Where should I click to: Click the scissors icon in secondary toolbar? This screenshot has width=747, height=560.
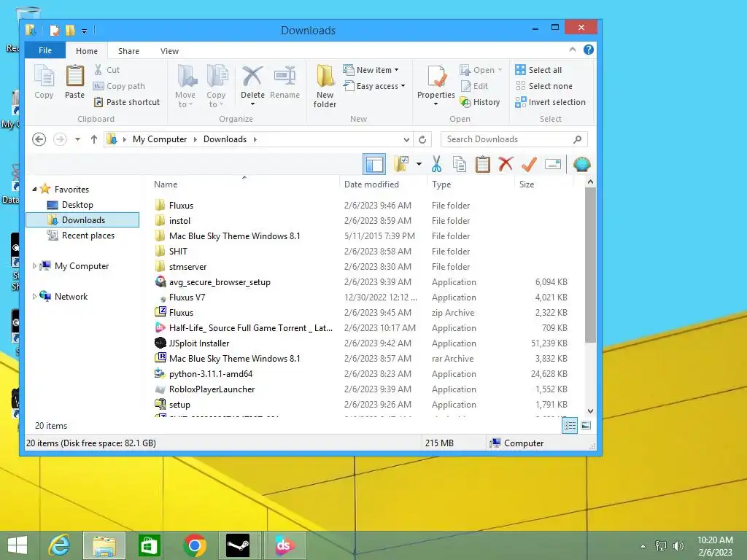(436, 164)
